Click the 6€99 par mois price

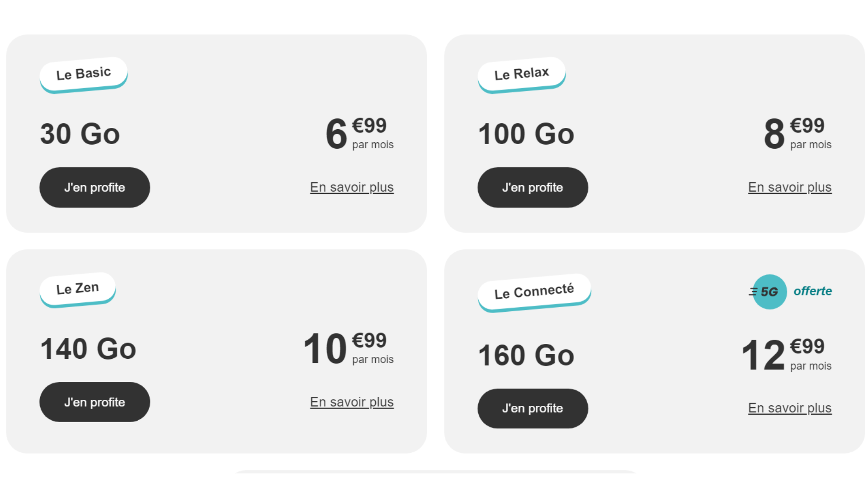click(359, 133)
